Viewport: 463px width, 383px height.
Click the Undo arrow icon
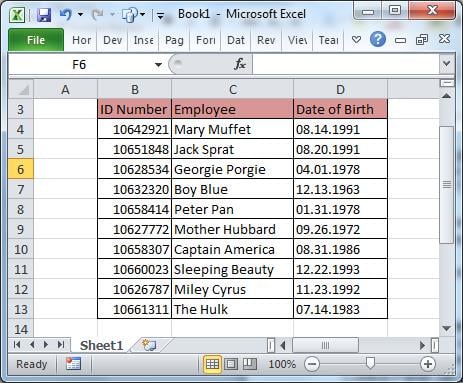[x=66, y=14]
